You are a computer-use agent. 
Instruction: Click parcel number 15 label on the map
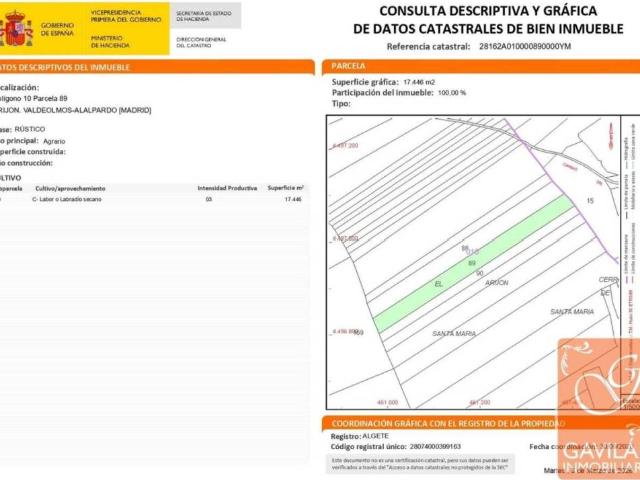pyautogui.click(x=590, y=200)
